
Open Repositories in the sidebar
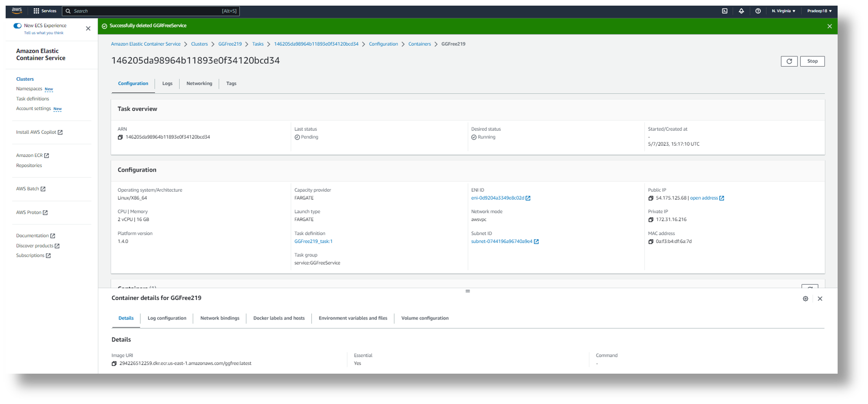(x=29, y=166)
